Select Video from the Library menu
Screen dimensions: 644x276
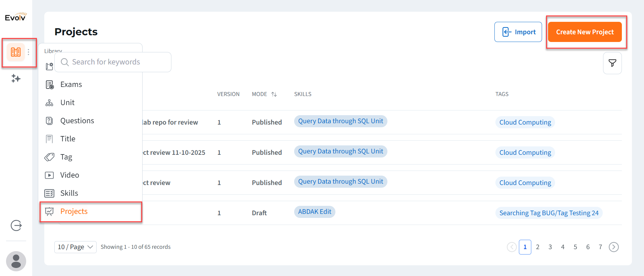pyautogui.click(x=69, y=175)
